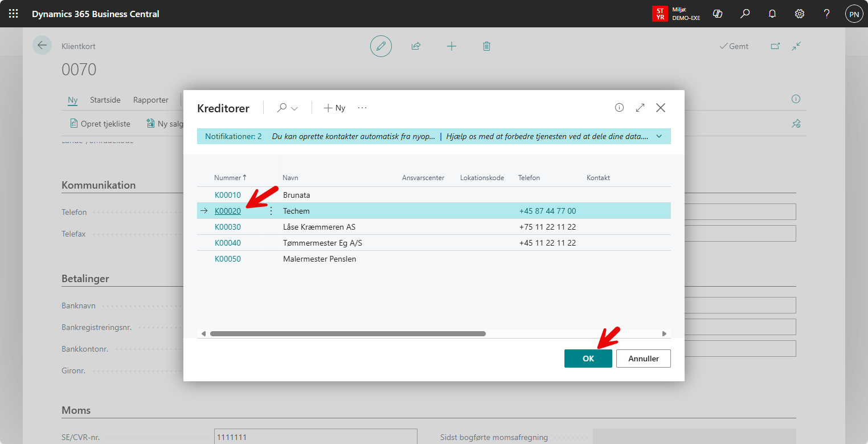Switch to the Startside tab
The image size is (868, 444).
click(x=105, y=100)
